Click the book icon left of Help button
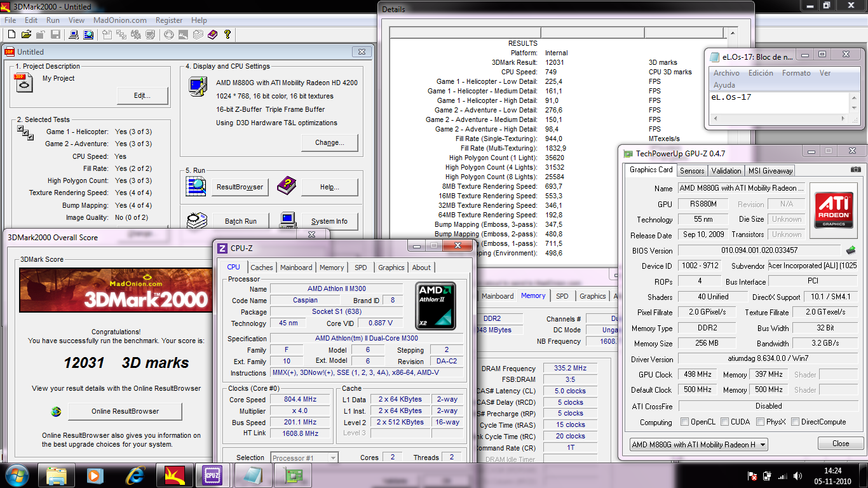The image size is (868, 488). 287,186
